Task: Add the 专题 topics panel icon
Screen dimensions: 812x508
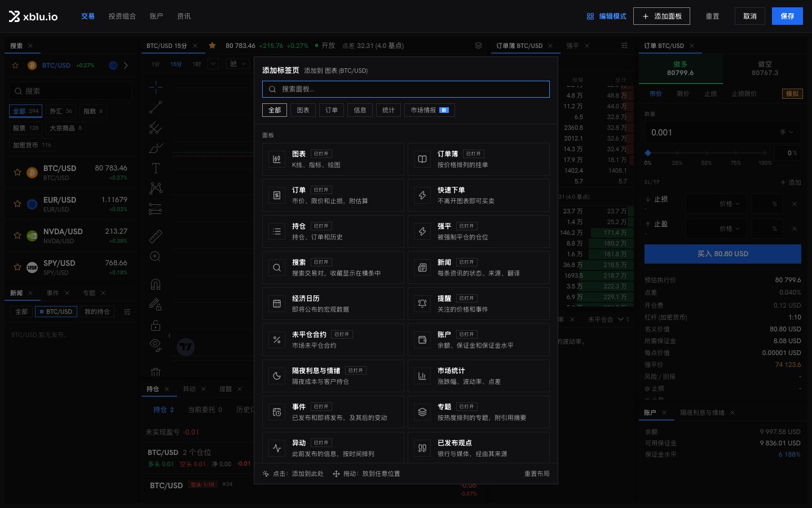Action: (x=422, y=412)
